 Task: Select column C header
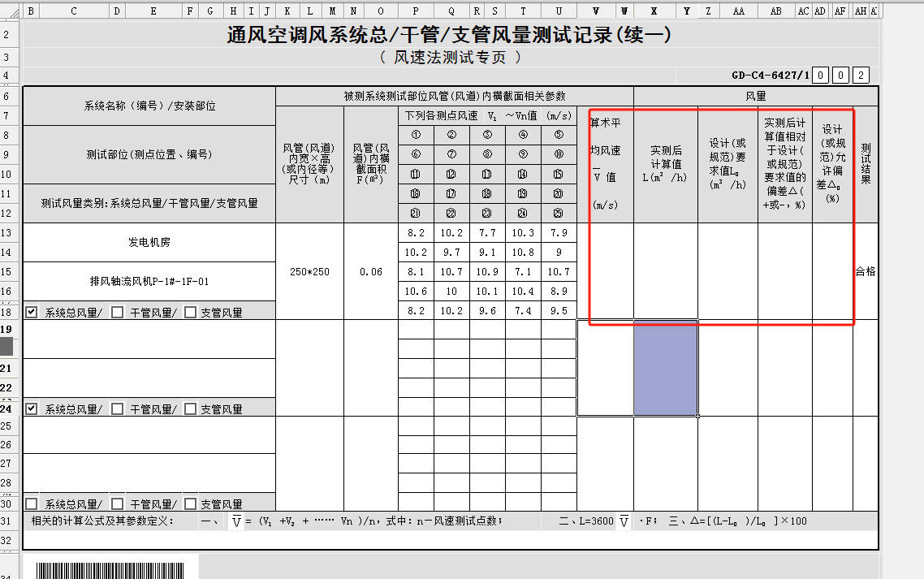(74, 11)
